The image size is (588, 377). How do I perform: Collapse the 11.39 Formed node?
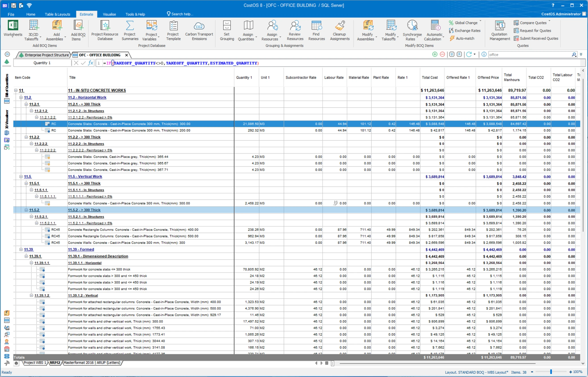(x=21, y=249)
